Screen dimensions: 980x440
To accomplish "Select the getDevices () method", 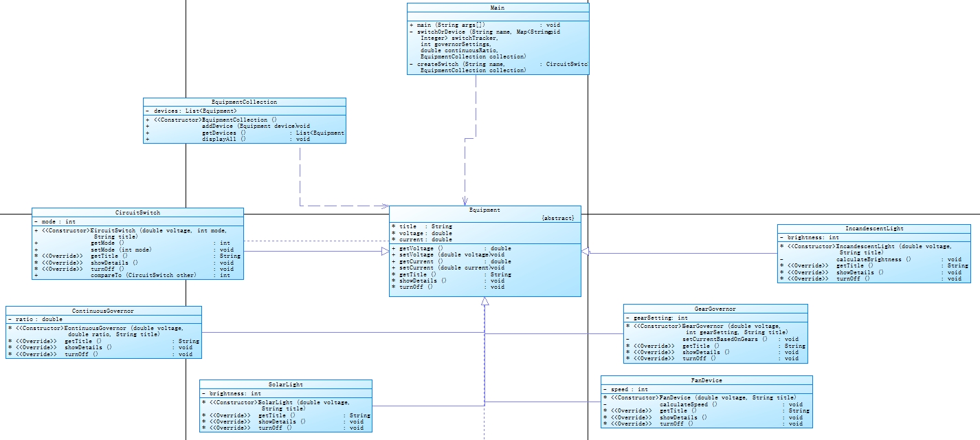I will 244,133.
